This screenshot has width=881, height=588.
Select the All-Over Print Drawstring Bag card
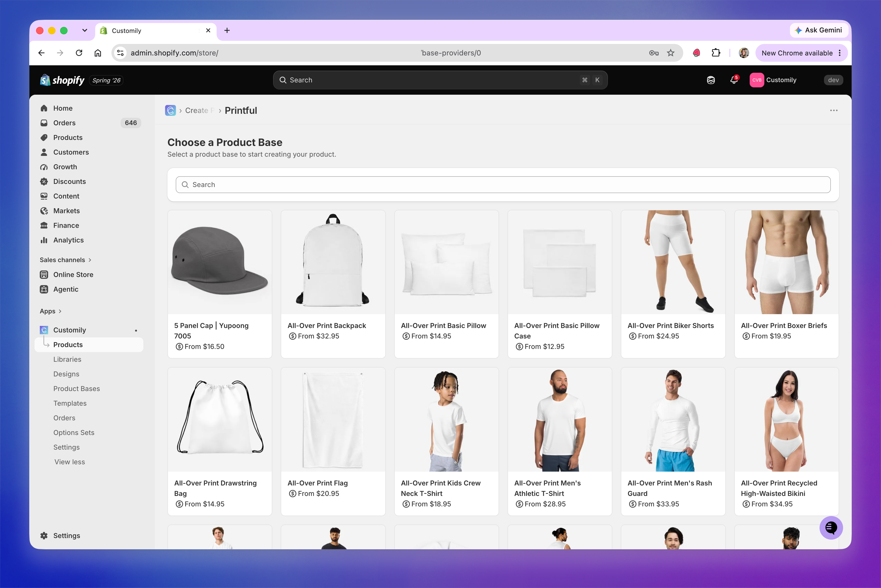220,441
